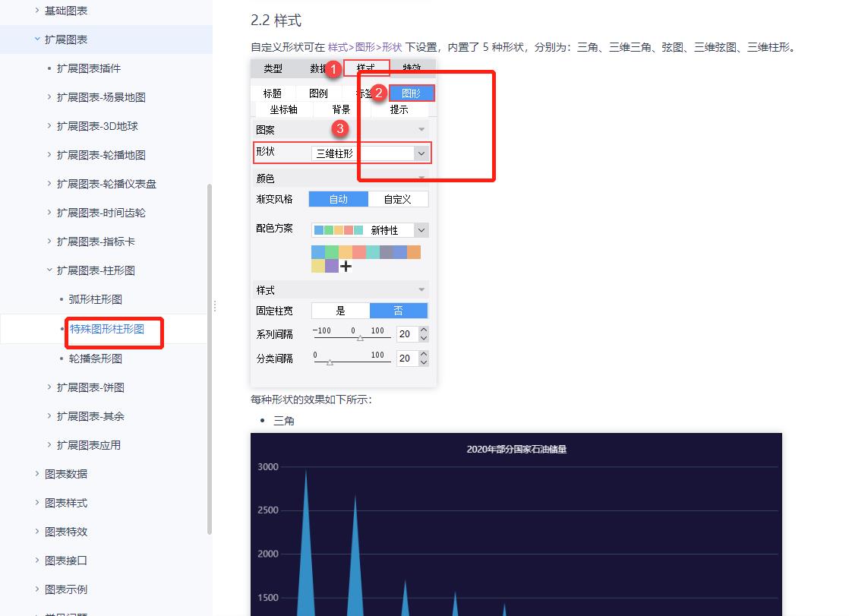This screenshot has height=616, width=849.
Task: Expand the 扩展图表-场景地图 chevron
Action: [49, 97]
